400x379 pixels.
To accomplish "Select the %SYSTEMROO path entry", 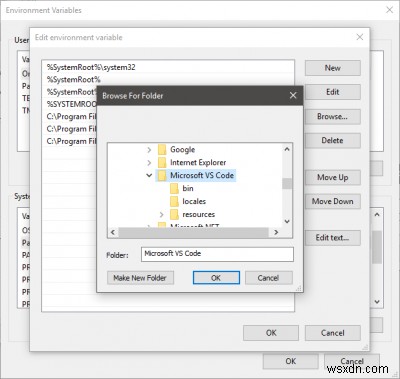I will click(x=71, y=104).
